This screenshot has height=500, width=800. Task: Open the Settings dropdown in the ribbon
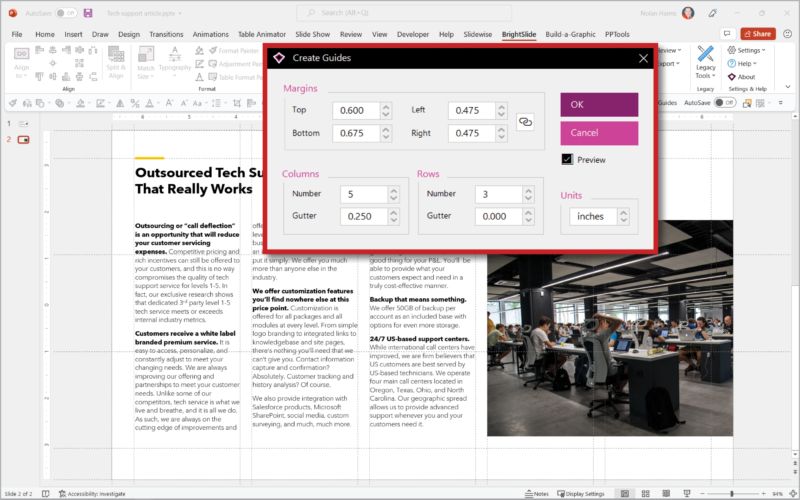coord(746,50)
